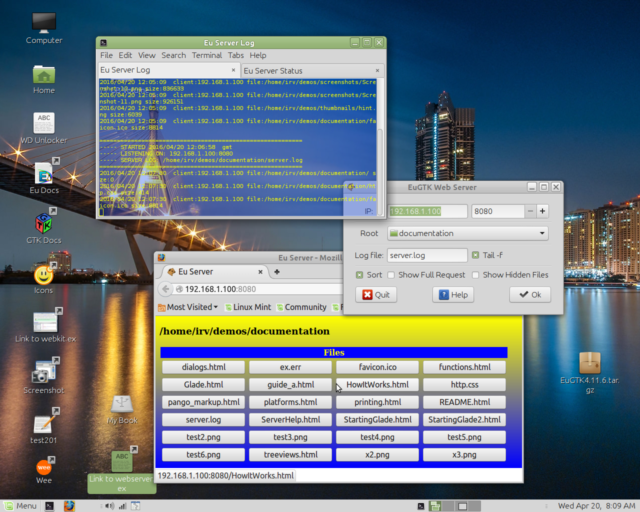Increase port number with plus button
This screenshot has height=512, width=640.
542,211
